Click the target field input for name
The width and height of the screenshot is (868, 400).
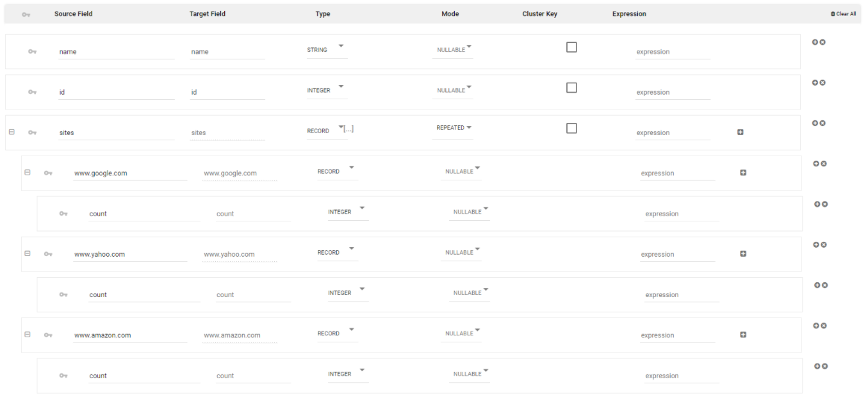point(227,52)
